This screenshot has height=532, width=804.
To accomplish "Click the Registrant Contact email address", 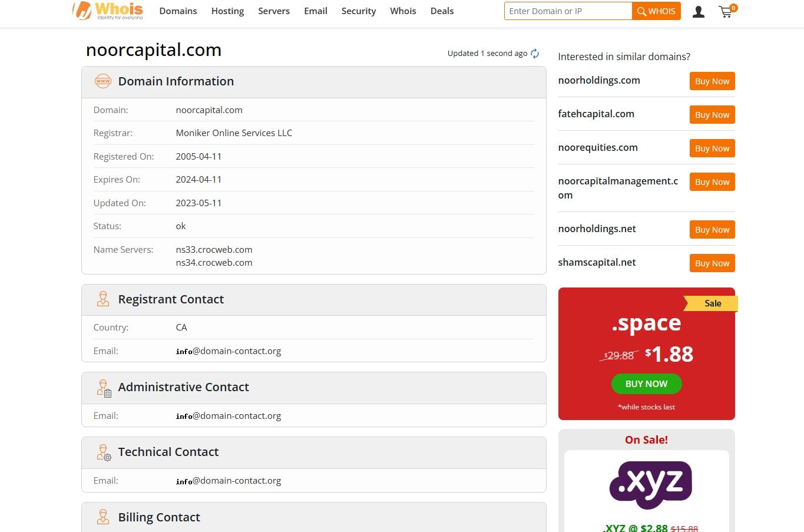I will tap(229, 351).
